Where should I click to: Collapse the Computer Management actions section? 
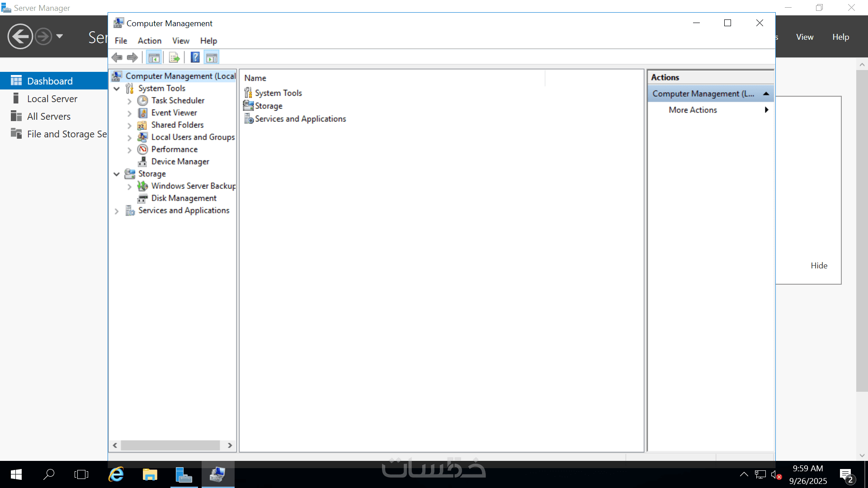766,94
